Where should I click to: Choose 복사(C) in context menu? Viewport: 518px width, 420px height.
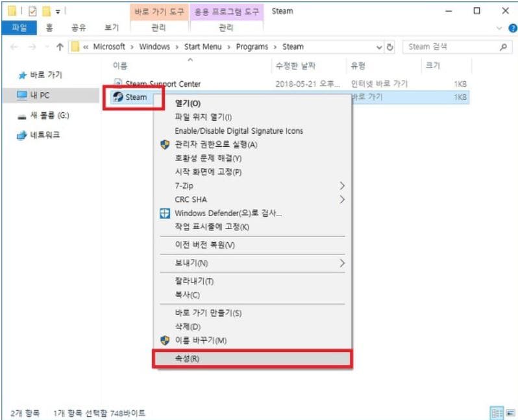pos(253,295)
